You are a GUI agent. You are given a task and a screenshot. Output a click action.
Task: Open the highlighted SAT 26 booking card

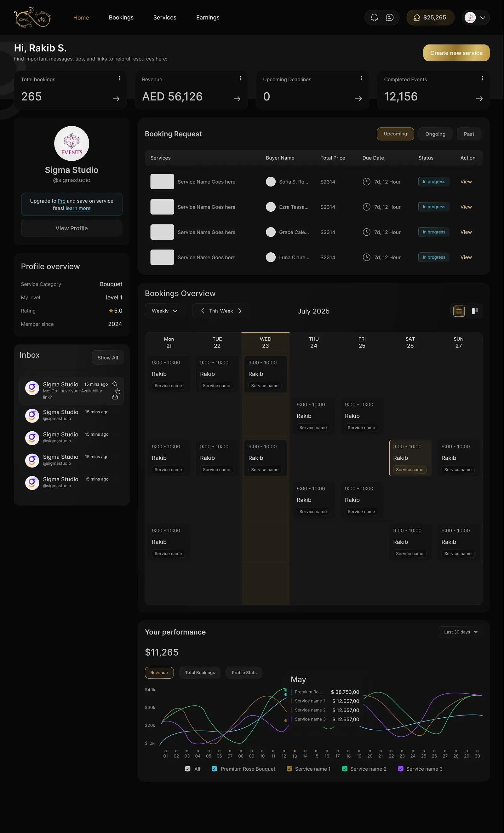click(x=410, y=458)
